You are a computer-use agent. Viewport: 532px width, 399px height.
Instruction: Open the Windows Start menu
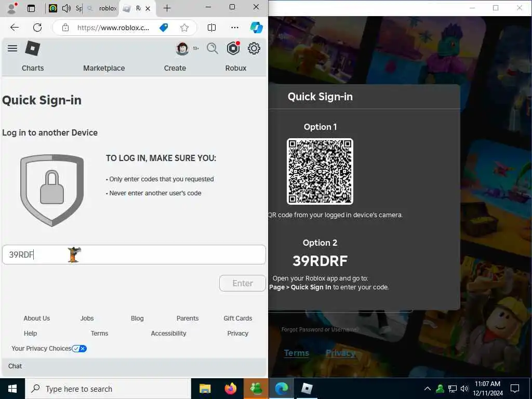[12, 389]
